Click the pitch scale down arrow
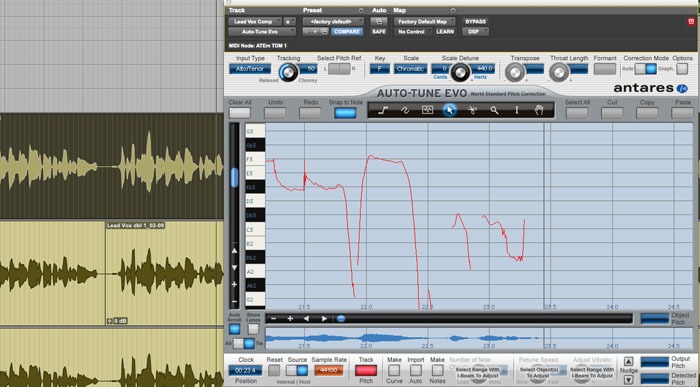Image resolution: width=700 pixels, height=387 pixels. tap(234, 268)
